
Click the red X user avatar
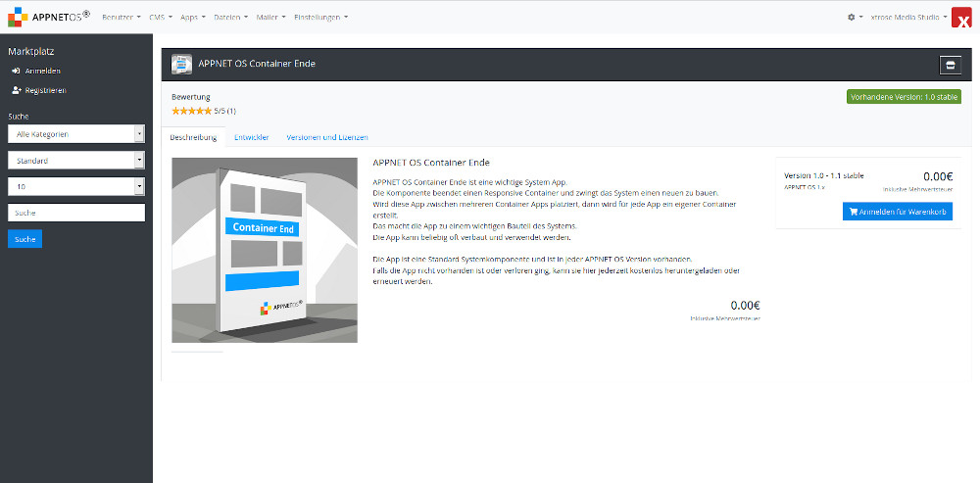960,18
